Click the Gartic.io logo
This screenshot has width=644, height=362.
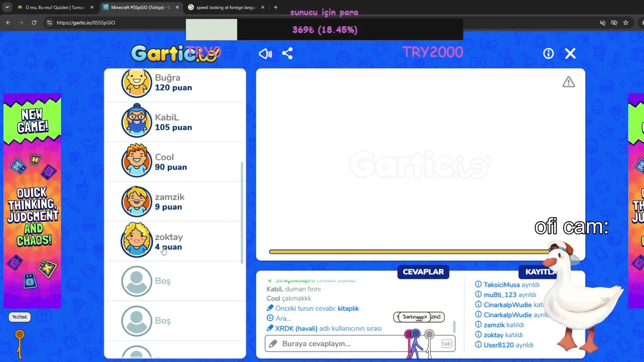click(x=175, y=53)
